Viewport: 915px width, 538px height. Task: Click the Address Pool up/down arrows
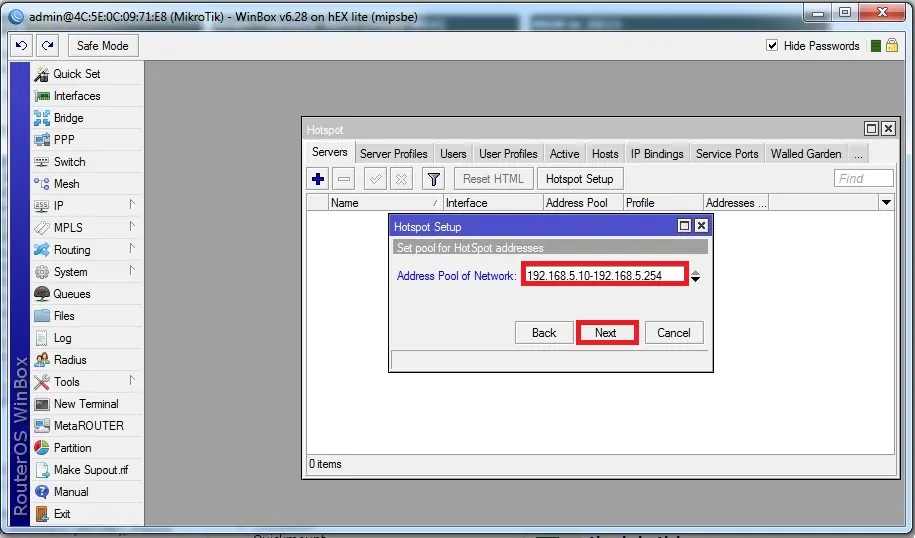(695, 276)
